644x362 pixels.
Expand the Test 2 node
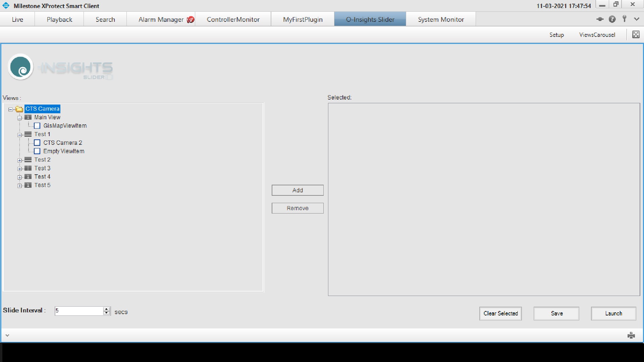[20, 160]
